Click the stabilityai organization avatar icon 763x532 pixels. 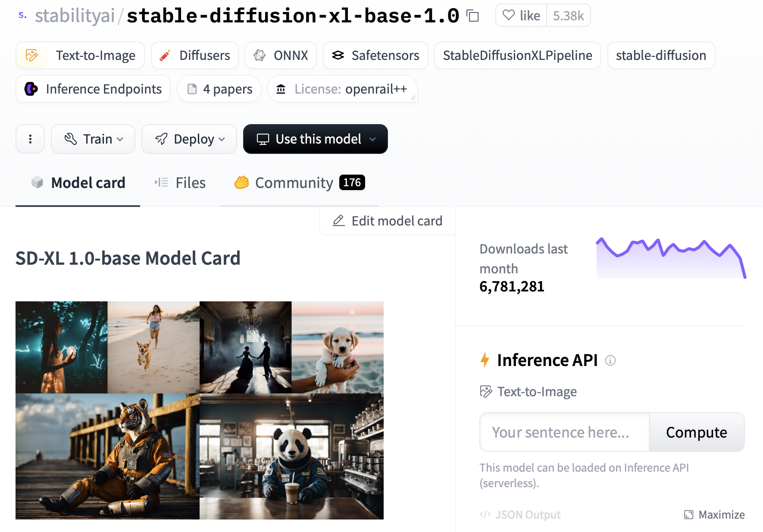click(x=22, y=16)
